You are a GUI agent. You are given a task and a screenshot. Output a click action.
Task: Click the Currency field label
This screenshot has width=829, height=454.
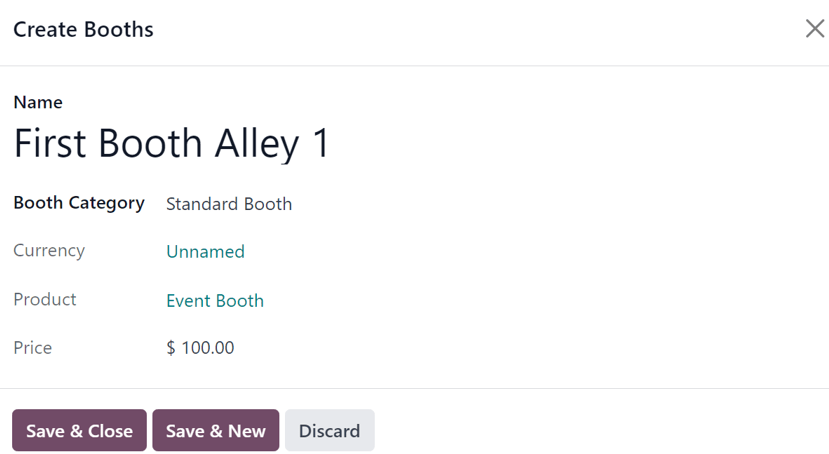coord(49,251)
